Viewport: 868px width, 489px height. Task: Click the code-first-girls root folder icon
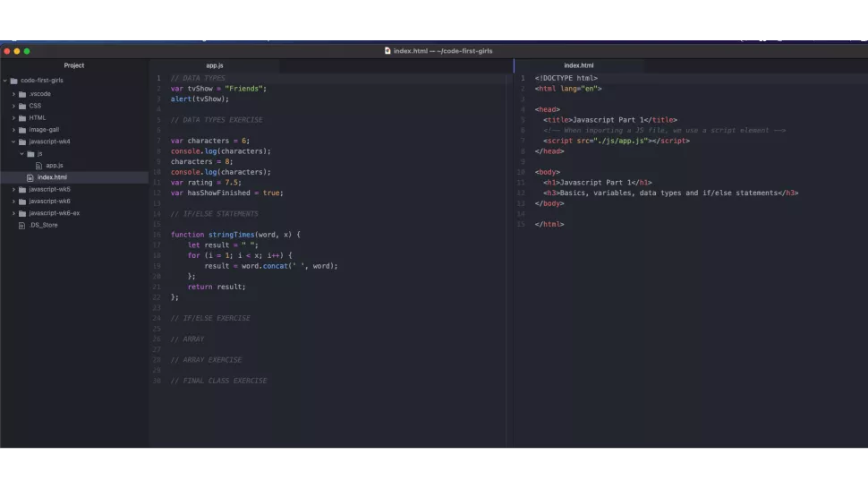[x=13, y=81]
